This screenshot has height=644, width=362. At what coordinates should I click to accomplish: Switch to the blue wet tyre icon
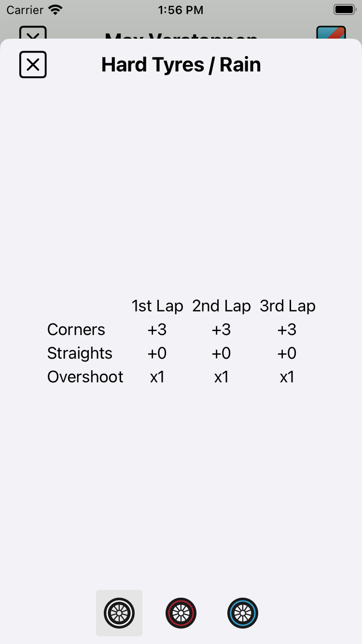(x=243, y=613)
